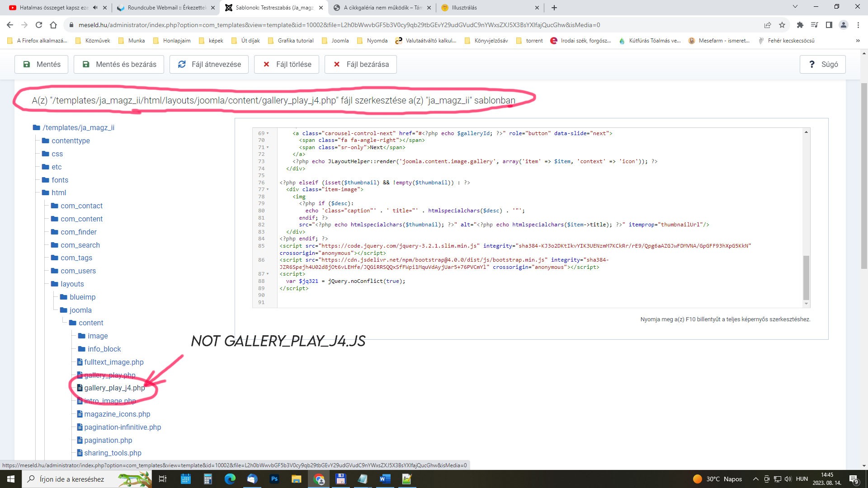
Task: Switch to Illusztrálás browser tab
Action: (464, 8)
